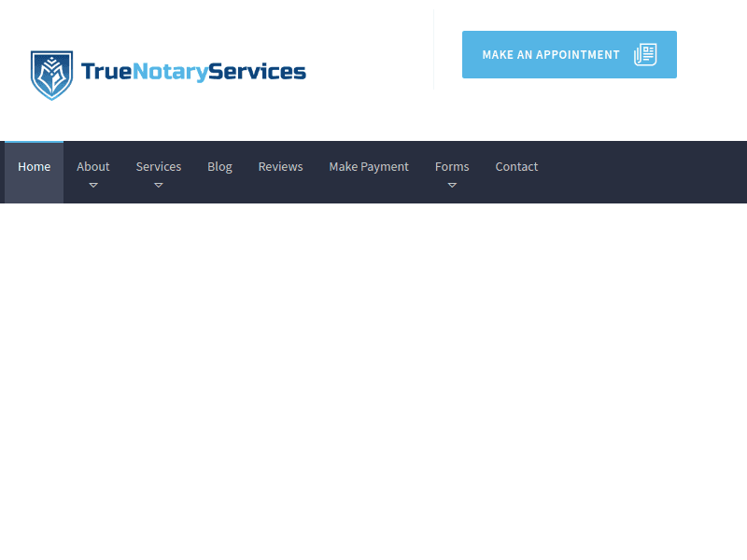Click the empty dark navbar right of Contact
The width and height of the screenshot is (747, 560).
(x=644, y=173)
